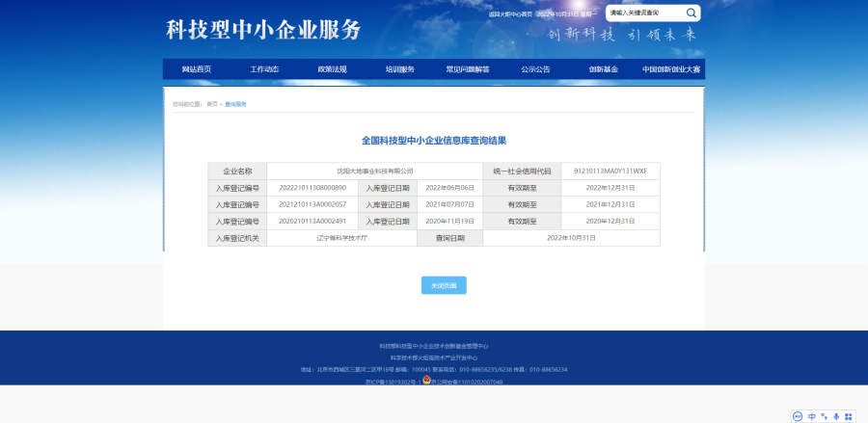Click the microphone voice input icon
Viewport: 868px width, 423px height.
(x=835, y=416)
